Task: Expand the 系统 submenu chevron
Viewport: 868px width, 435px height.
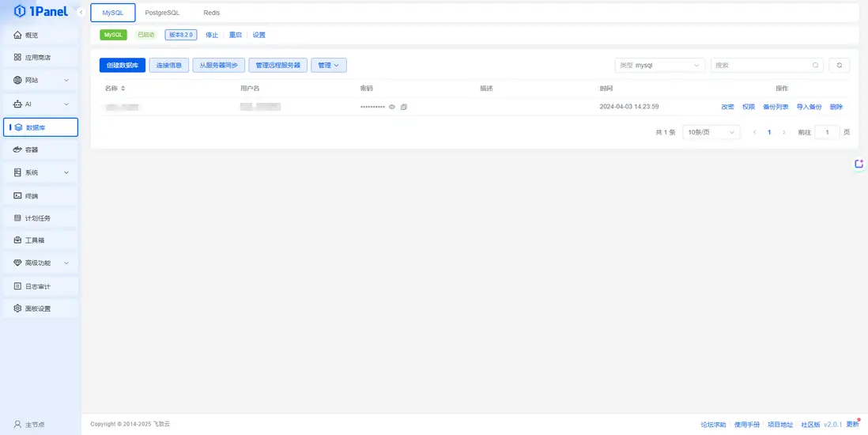Action: coord(66,172)
